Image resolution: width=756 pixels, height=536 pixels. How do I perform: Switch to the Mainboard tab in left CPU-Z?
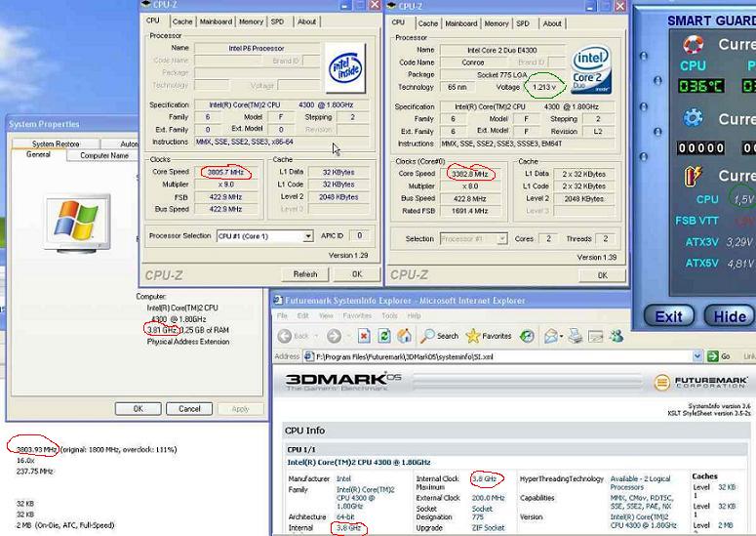click(x=216, y=21)
